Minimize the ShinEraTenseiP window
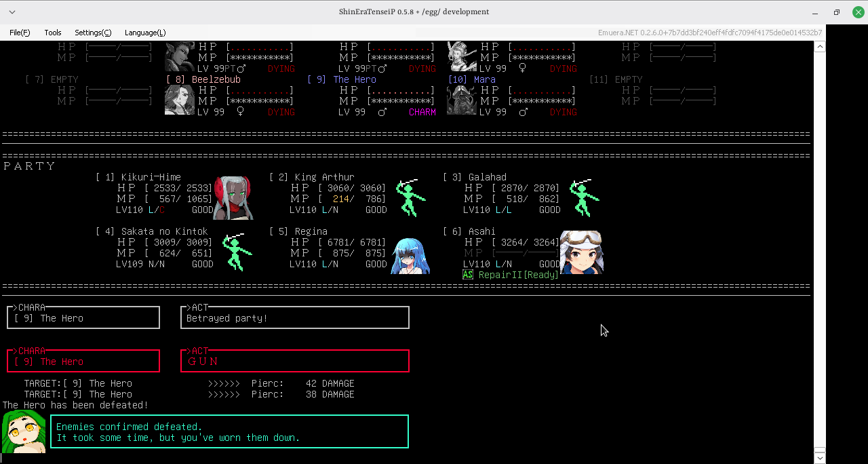This screenshot has width=868, height=464. pyautogui.click(x=814, y=12)
